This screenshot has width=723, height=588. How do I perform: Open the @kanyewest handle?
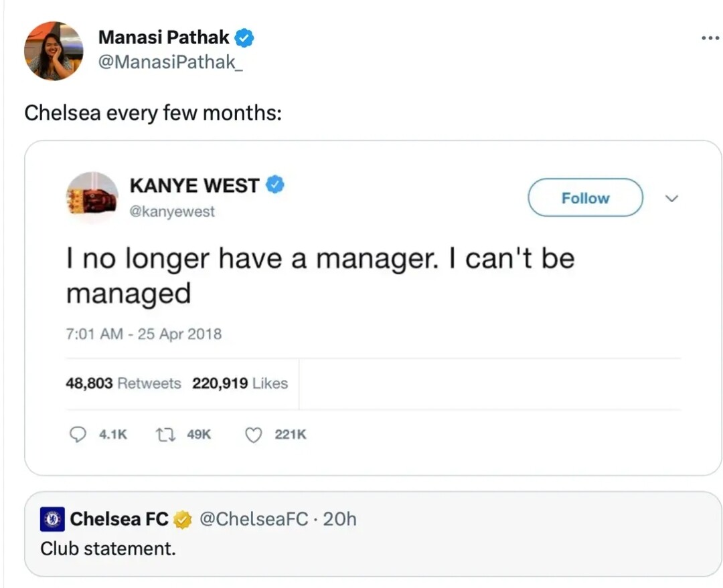click(173, 211)
